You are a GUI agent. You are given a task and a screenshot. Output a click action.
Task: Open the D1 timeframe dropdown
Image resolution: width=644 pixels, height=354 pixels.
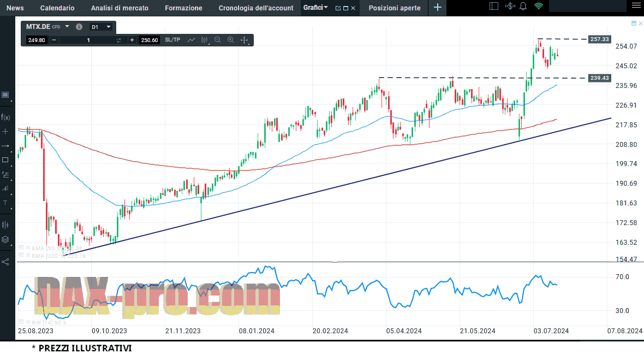coord(101,27)
